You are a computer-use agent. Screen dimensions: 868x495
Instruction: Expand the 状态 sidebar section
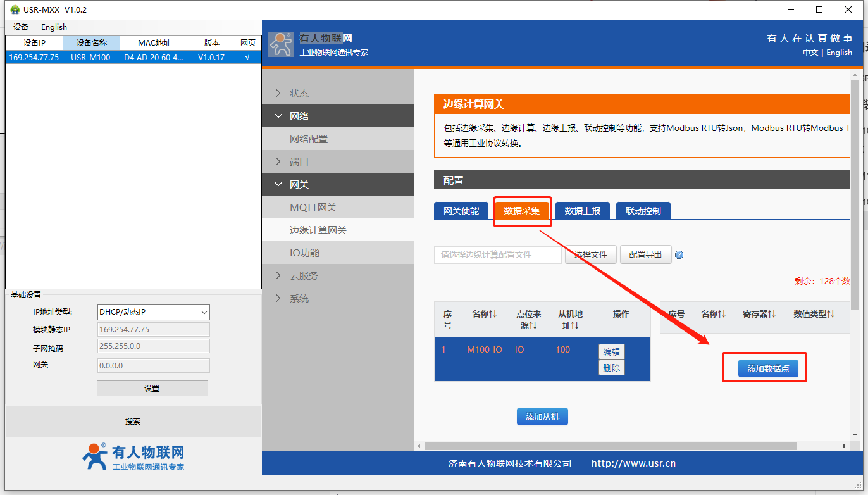(338, 93)
